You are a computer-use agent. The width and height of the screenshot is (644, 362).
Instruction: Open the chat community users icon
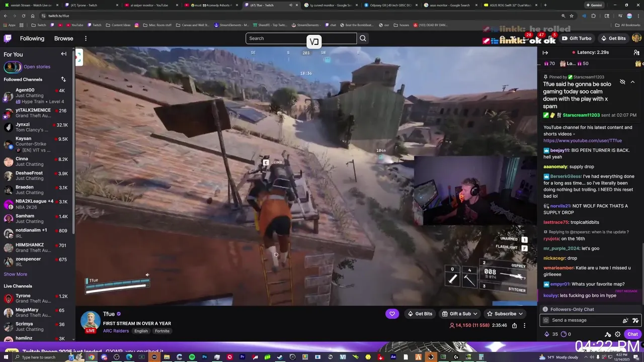pos(636,52)
